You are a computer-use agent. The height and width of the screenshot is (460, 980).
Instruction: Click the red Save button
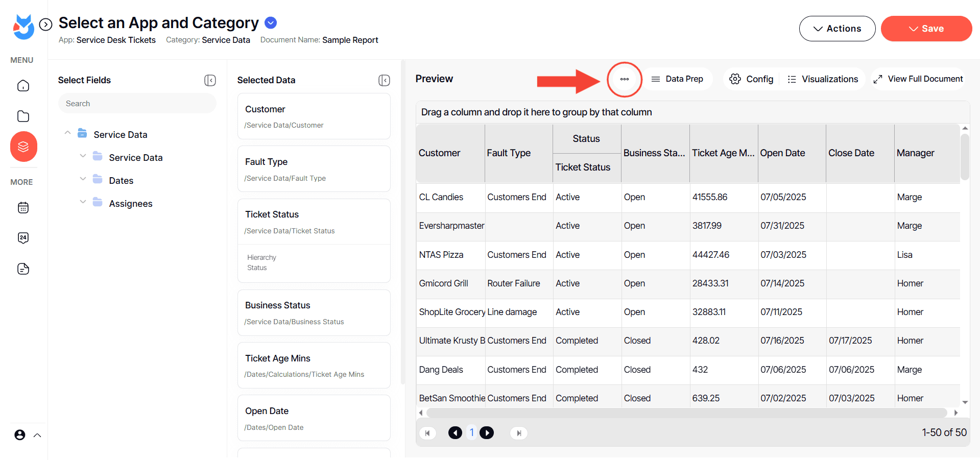(926, 29)
